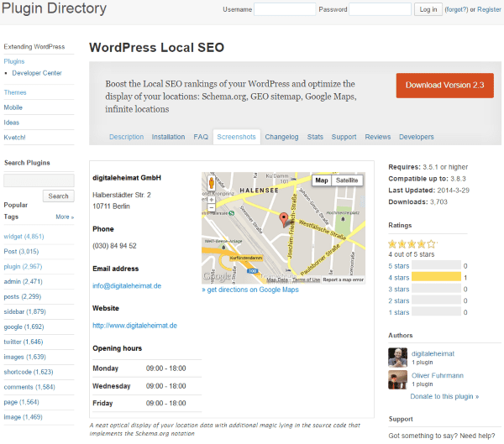504x444 pixels.
Task: Zoom in the map with plus button
Action: click(211, 200)
